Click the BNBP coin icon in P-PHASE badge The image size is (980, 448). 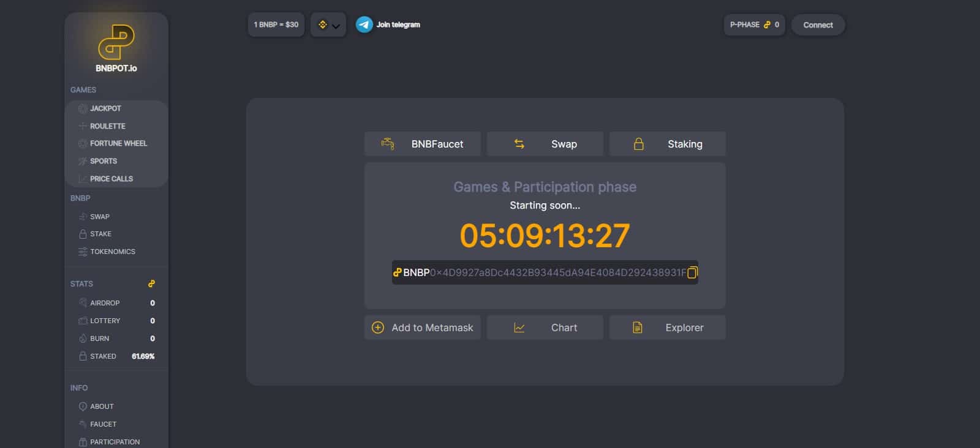pyautogui.click(x=767, y=24)
